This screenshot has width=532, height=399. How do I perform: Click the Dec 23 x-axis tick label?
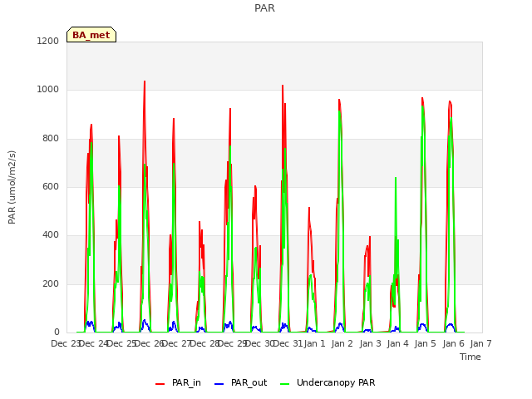(x=65, y=343)
